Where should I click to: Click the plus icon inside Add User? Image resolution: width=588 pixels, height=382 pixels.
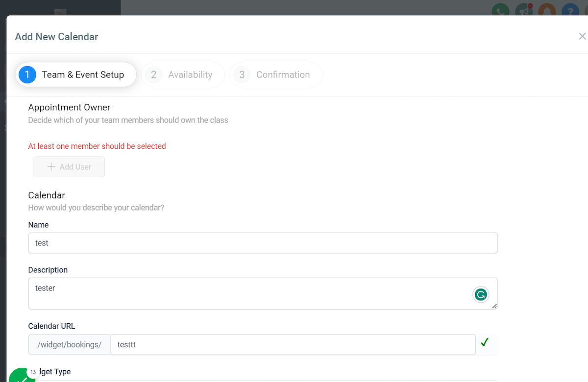coord(50,167)
